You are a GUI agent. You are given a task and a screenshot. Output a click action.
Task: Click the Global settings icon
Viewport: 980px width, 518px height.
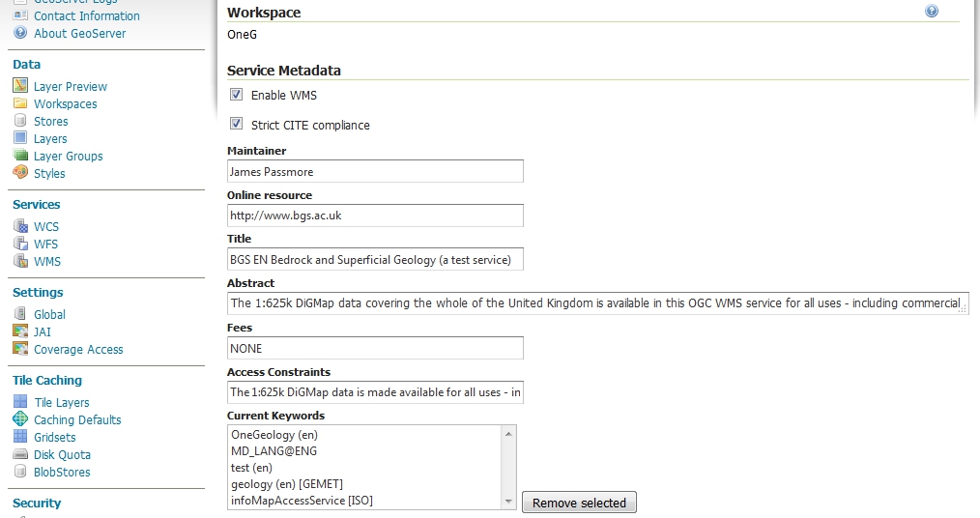coord(20,314)
